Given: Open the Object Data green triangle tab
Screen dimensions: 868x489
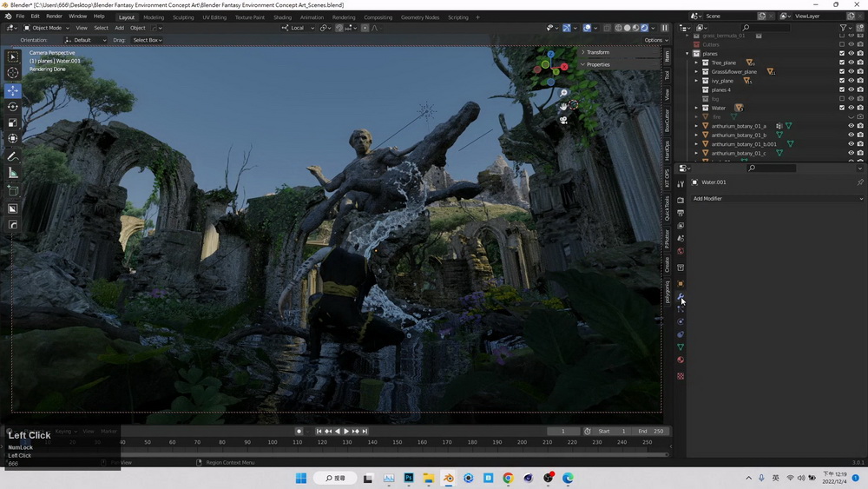Looking at the screenshot, I should click(x=681, y=347).
